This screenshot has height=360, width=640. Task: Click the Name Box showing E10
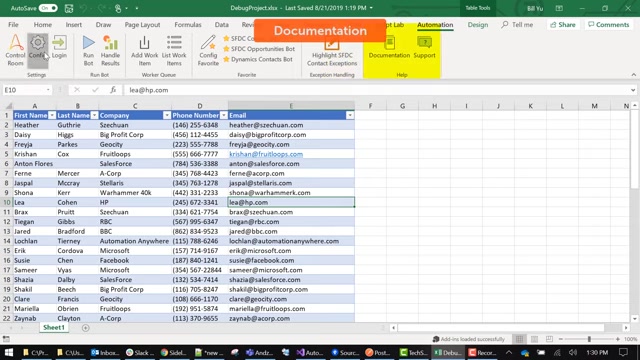[24, 90]
